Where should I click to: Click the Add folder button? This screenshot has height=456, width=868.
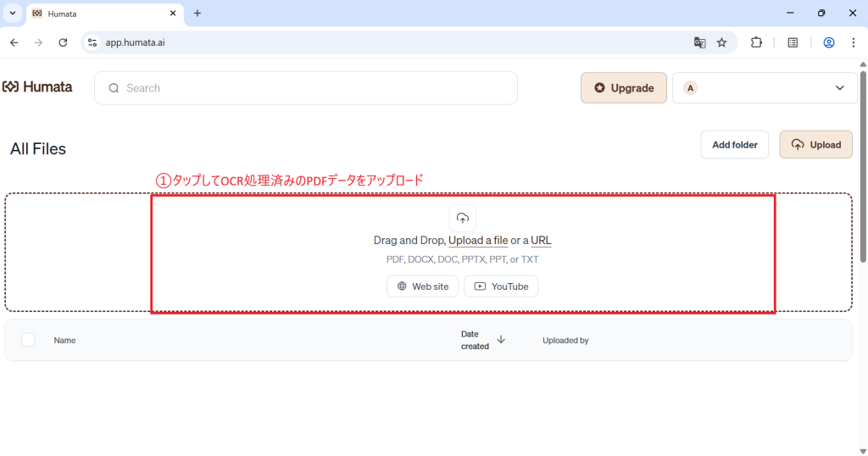[x=734, y=145]
